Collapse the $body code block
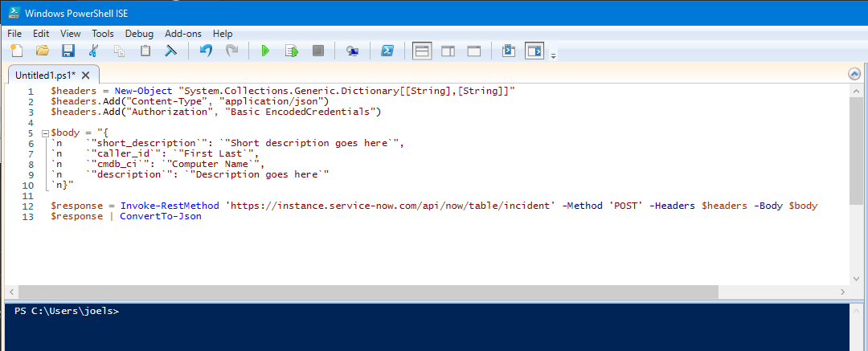Image resolution: width=868 pixels, height=351 pixels. [x=45, y=133]
